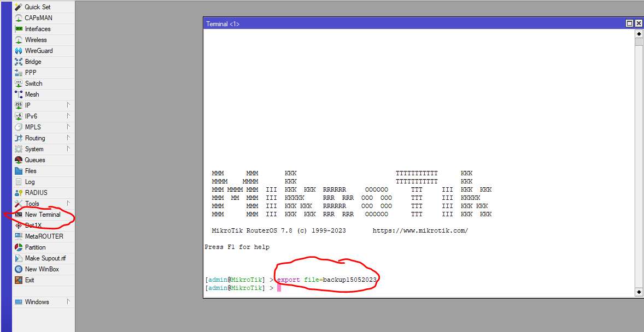Click the CAPsMAN antenna icon
The image size is (644, 332).
(19, 18)
